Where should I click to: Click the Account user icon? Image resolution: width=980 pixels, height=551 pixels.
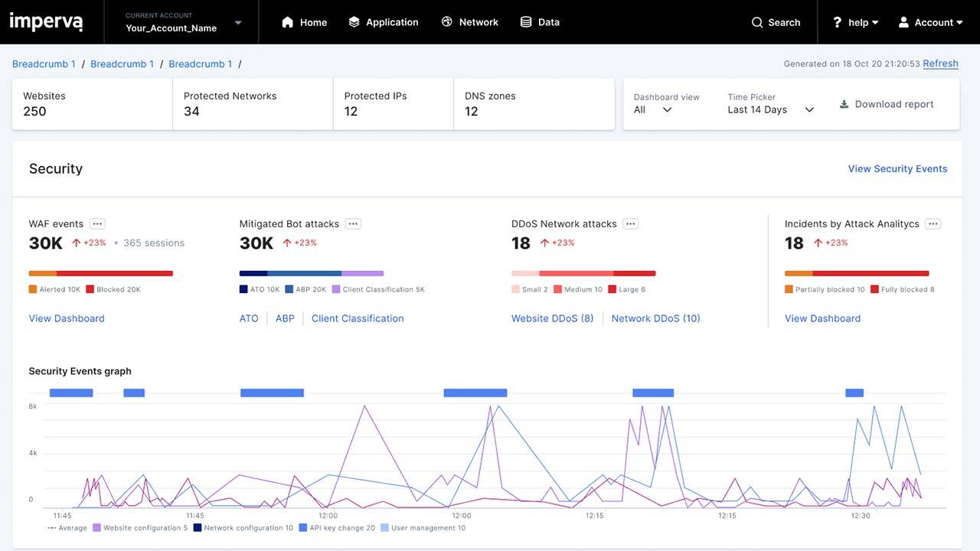point(904,22)
